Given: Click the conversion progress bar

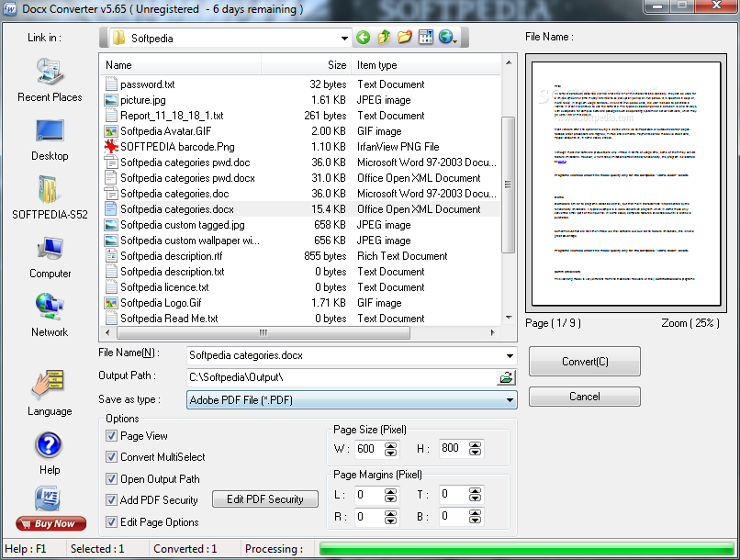Looking at the screenshot, I should point(526,549).
